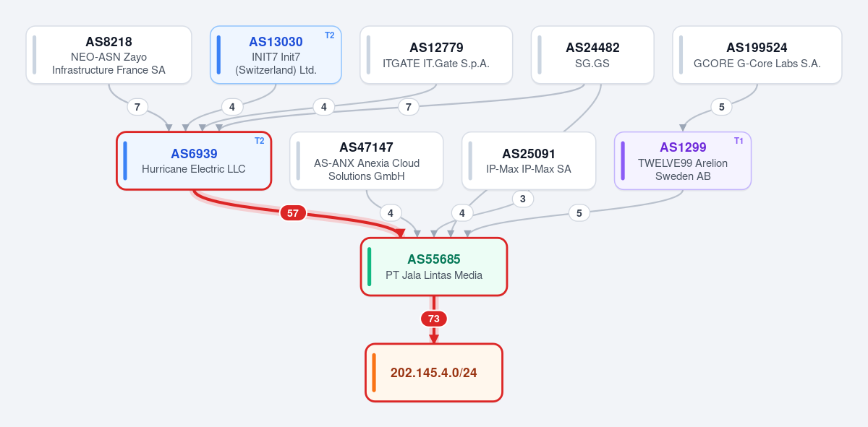
Task: Click the 7 edge label below AS8218
Action: pos(137,107)
